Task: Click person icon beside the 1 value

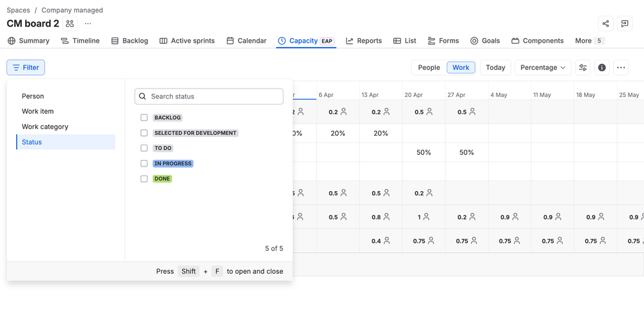Action: pos(426,217)
